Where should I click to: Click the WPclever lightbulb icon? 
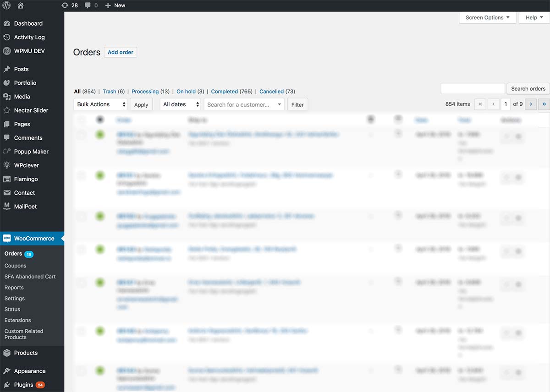click(x=6, y=165)
